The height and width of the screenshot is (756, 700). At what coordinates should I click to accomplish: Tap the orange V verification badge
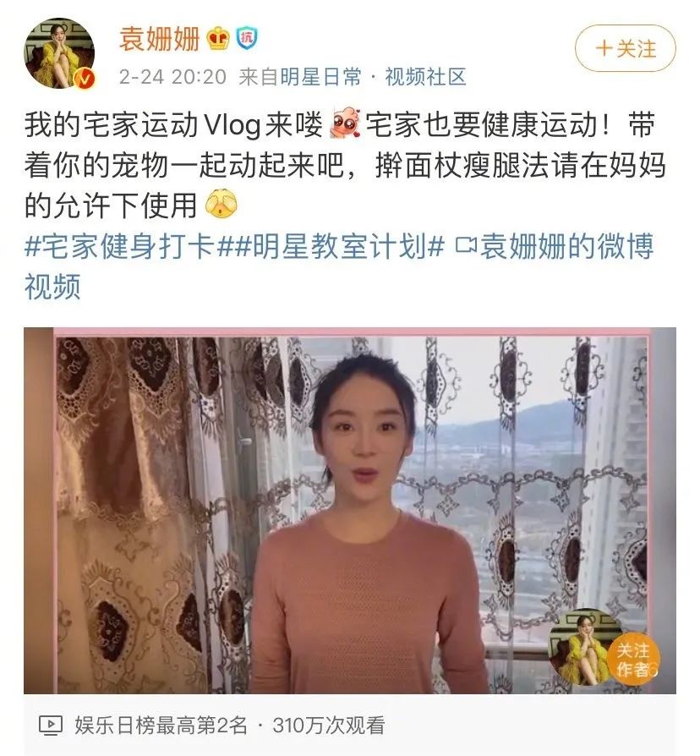85,78
